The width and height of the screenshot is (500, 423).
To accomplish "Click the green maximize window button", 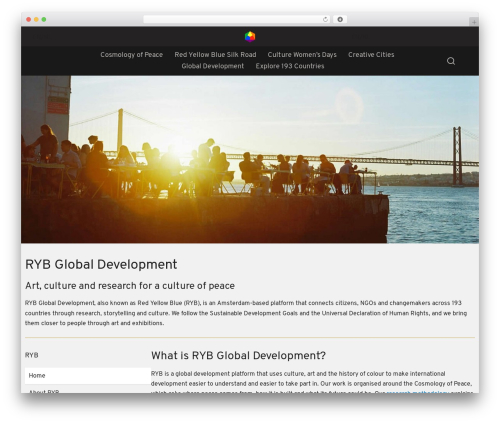I will click(x=44, y=19).
